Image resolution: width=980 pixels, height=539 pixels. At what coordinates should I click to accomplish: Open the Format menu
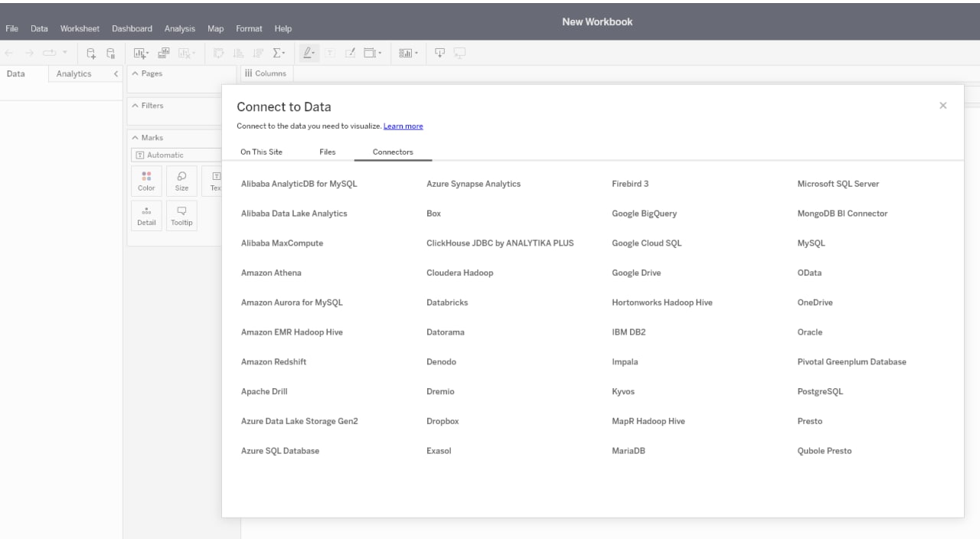click(249, 28)
